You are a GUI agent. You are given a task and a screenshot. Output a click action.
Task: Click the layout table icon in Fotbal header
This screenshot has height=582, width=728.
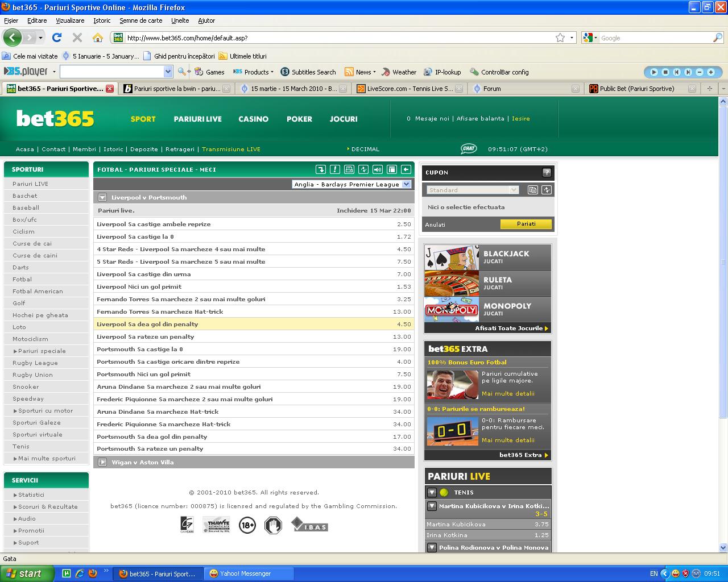(x=392, y=169)
